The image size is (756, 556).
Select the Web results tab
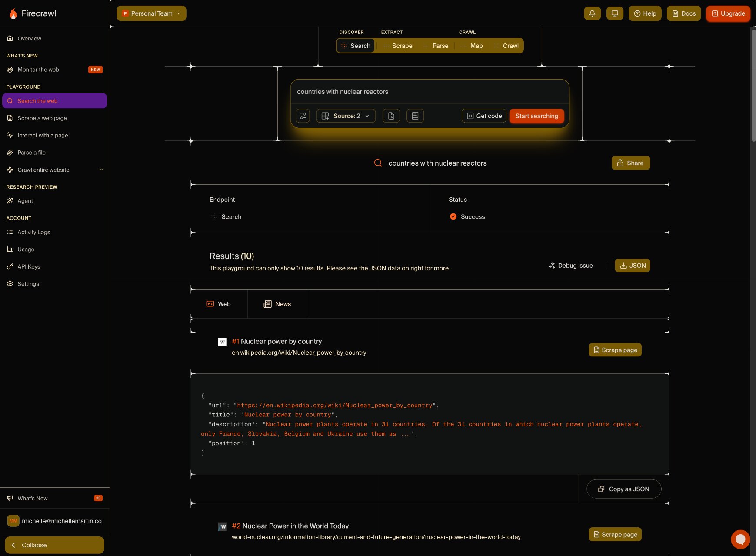coord(219,304)
